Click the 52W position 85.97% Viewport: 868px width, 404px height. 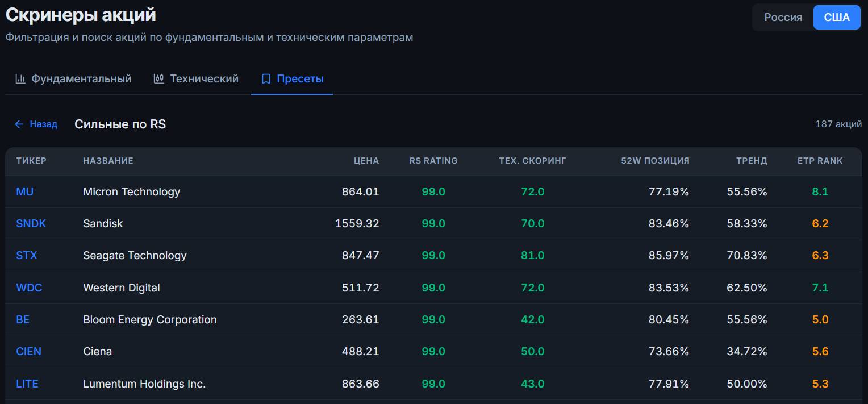coord(669,256)
